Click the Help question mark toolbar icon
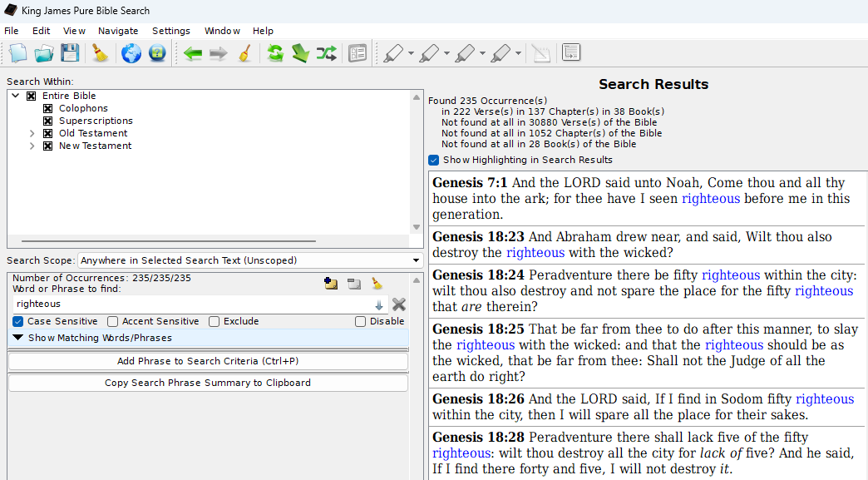Image resolution: width=868 pixels, height=480 pixels. (157, 53)
